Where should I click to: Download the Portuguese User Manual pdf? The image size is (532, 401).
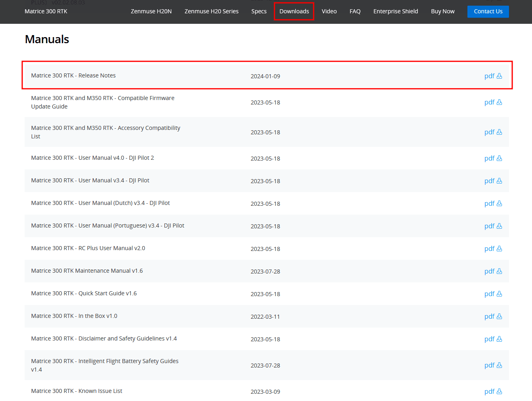pyautogui.click(x=493, y=226)
